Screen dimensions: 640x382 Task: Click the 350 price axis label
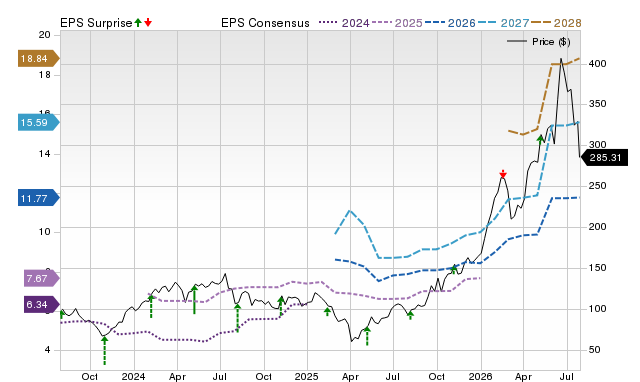tap(597, 104)
